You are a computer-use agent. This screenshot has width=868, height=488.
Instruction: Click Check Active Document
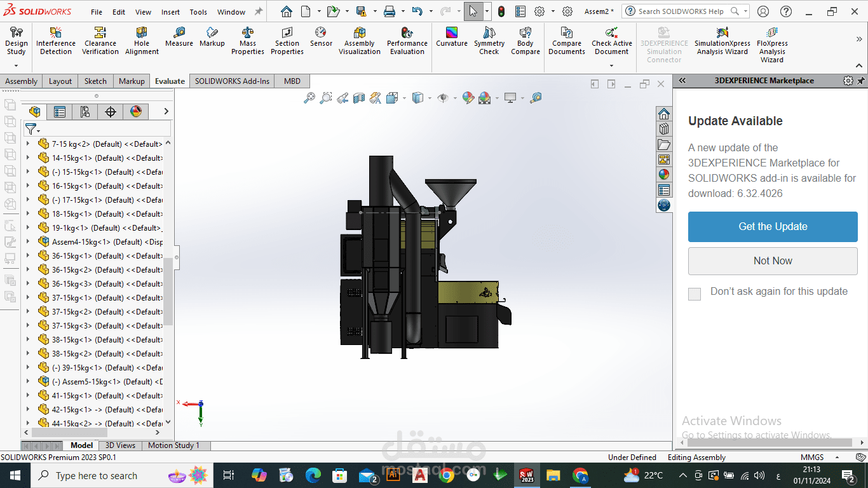[x=612, y=41]
